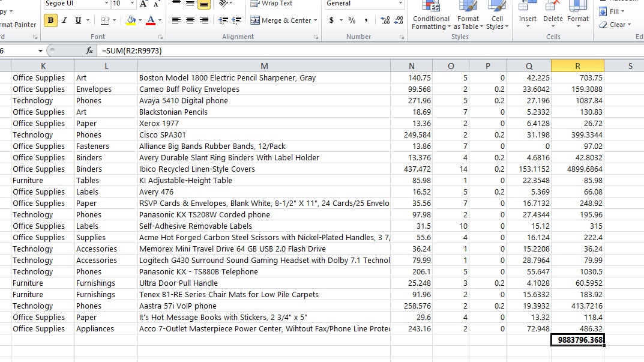Click the Insert cells button
This screenshot has width=644, height=362.
(x=528, y=16)
